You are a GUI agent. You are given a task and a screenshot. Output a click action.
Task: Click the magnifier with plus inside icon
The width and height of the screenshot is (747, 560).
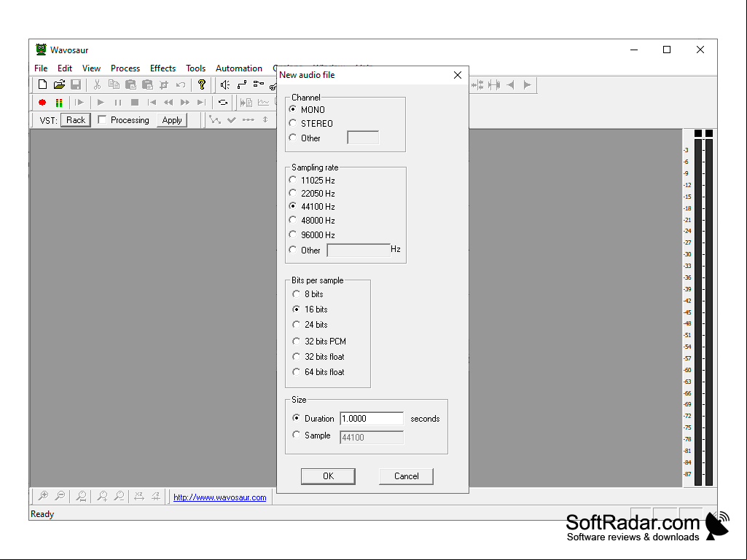43,496
